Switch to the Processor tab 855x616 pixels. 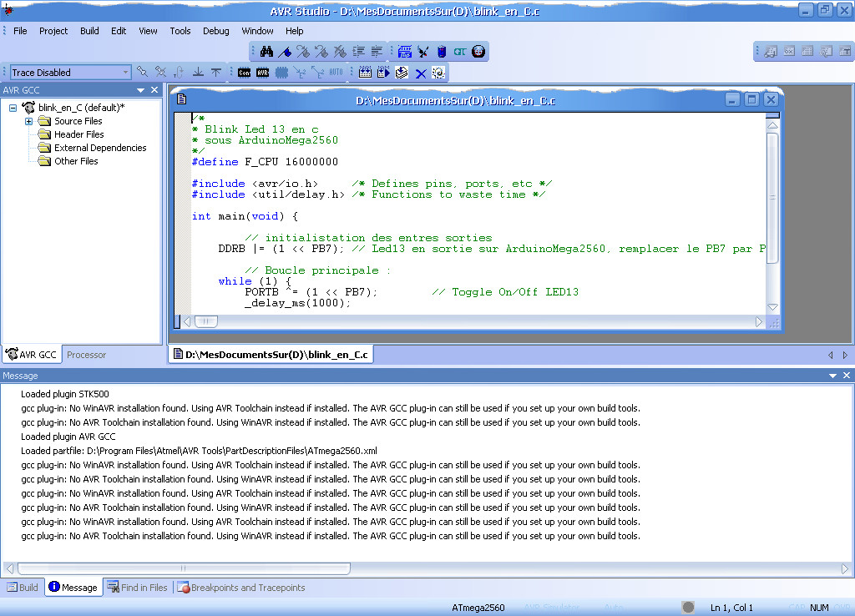(x=87, y=355)
